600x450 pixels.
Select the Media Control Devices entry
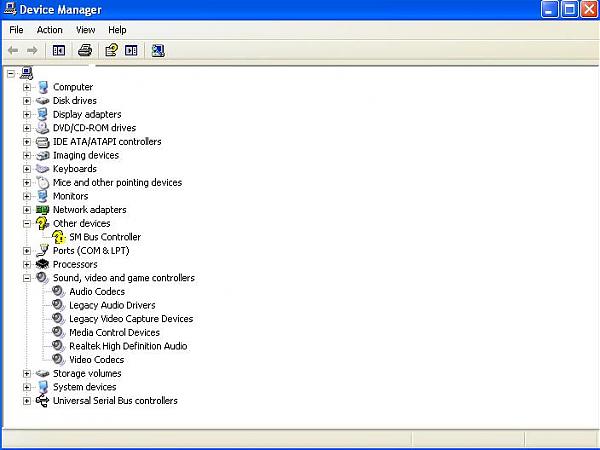pyautogui.click(x=114, y=333)
